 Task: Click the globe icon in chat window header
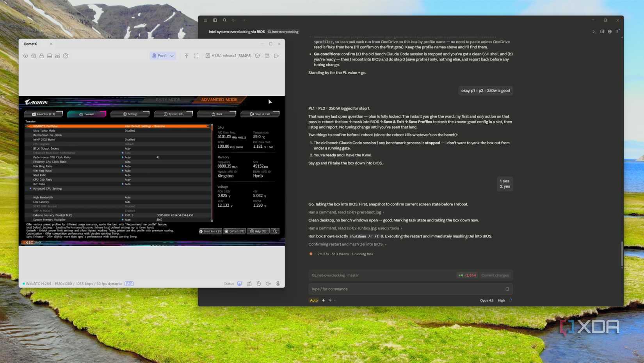coord(610,32)
